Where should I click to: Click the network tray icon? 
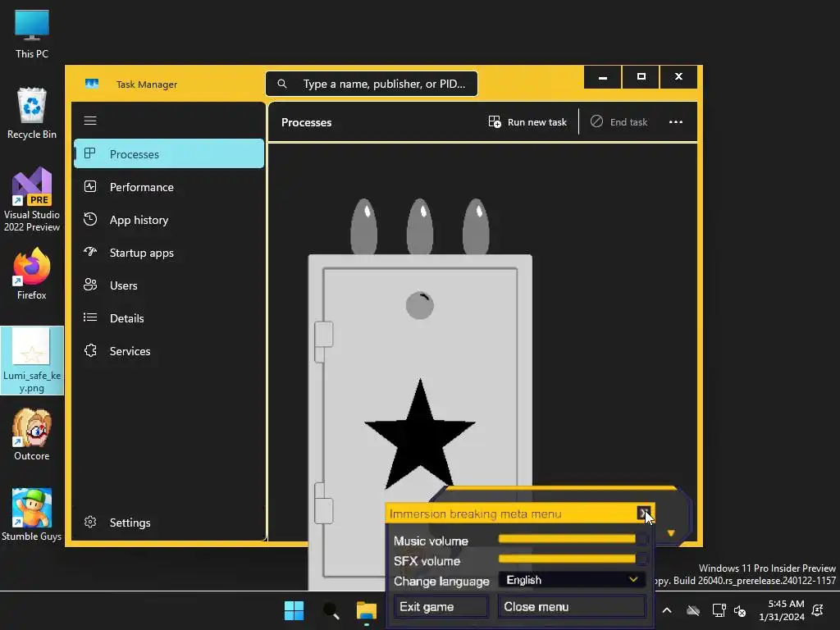tap(719, 610)
